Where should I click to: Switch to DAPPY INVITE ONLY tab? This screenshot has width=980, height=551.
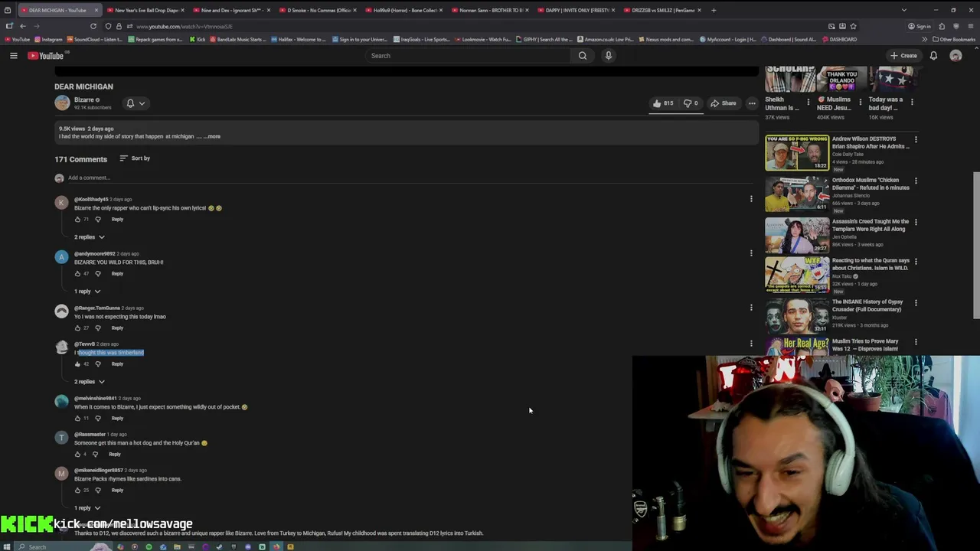[576, 10]
